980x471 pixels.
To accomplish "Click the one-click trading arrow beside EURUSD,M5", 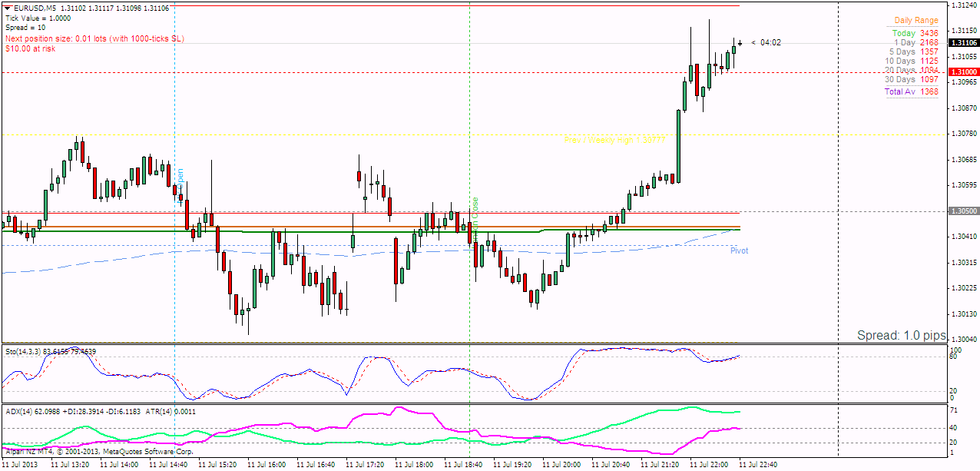I will tap(8, 8).
